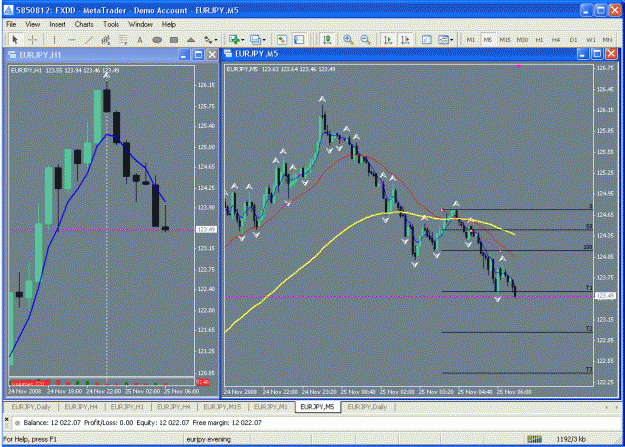Viewport: 625px width, 447px height.
Task: Select the equidistant channel tool
Action: pyautogui.click(x=106, y=39)
